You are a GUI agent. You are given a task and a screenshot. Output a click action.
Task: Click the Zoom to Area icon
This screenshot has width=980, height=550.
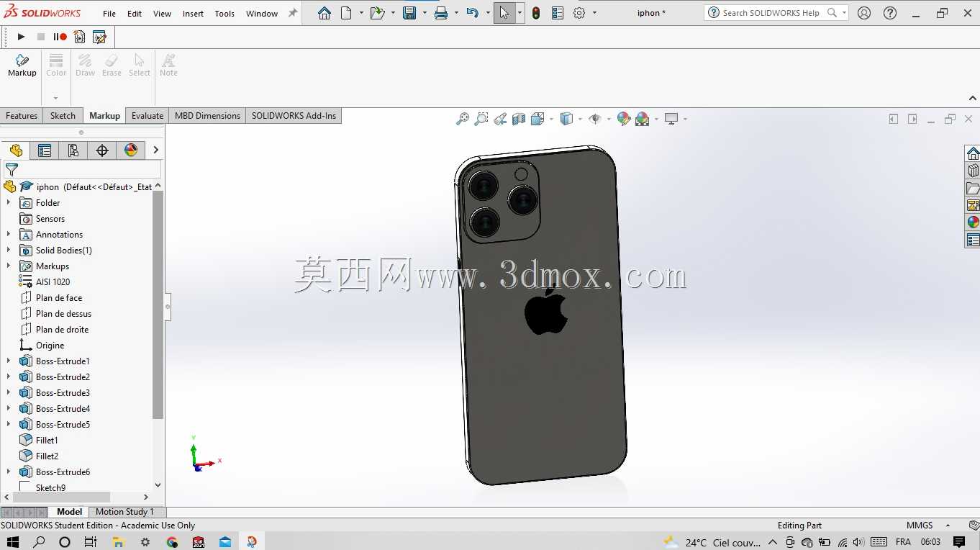481,119
